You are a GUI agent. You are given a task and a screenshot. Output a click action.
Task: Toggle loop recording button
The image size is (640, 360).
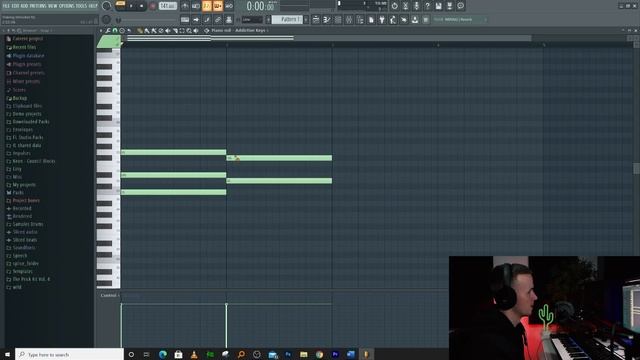pyautogui.click(x=229, y=6)
